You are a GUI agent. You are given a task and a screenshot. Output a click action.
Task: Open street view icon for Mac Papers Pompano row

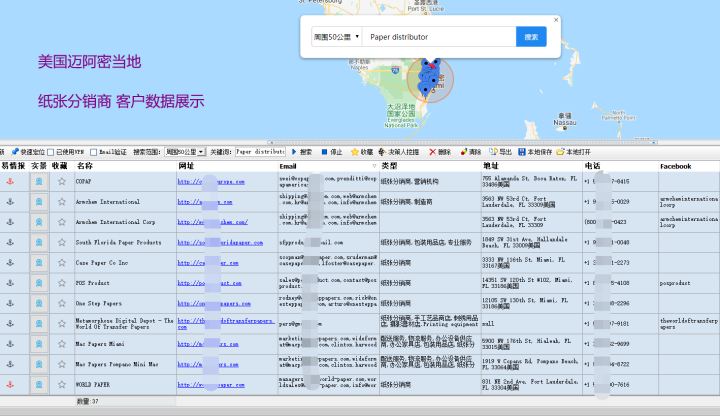pyautogui.click(x=39, y=364)
